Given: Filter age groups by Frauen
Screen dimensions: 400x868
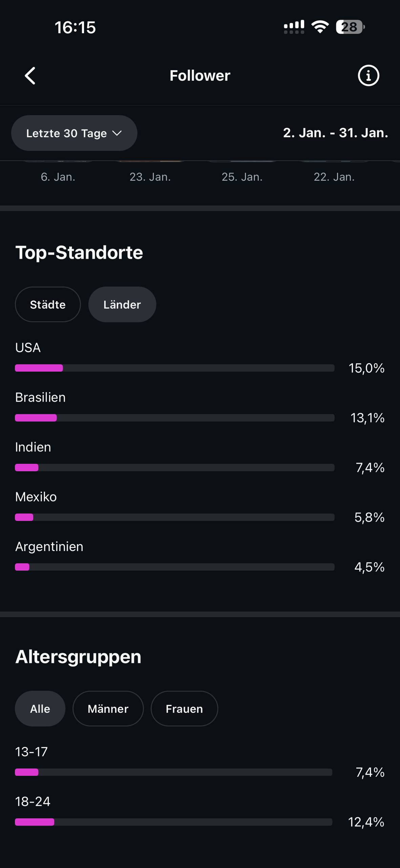Looking at the screenshot, I should point(184,709).
